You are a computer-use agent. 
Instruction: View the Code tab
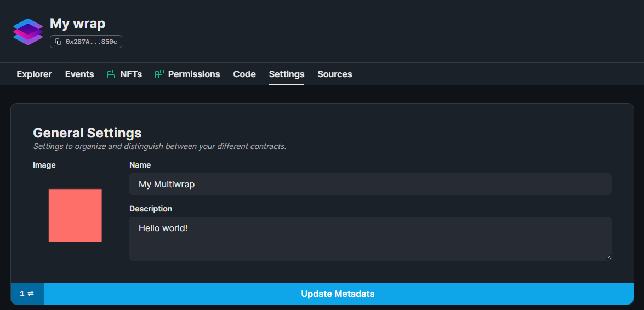244,74
